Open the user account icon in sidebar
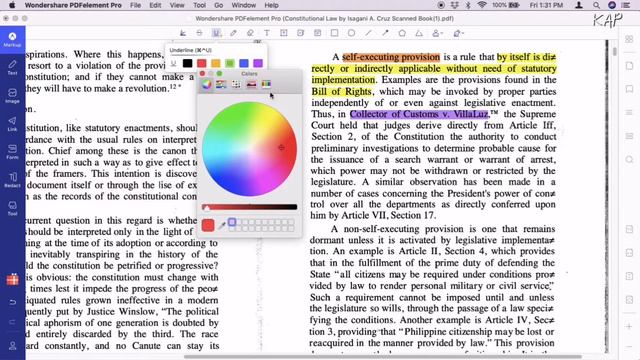Screen dimensions: 640x360 pyautogui.click(x=12, y=346)
